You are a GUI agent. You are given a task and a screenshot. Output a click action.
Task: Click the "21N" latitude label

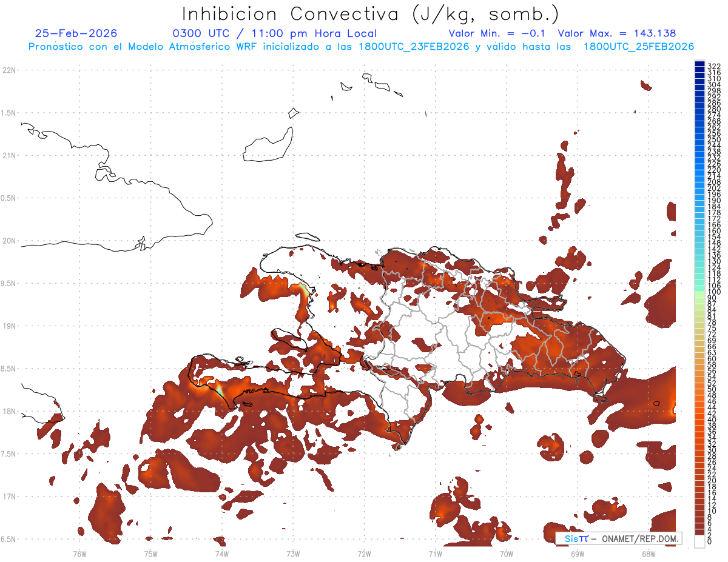[x=8, y=155]
